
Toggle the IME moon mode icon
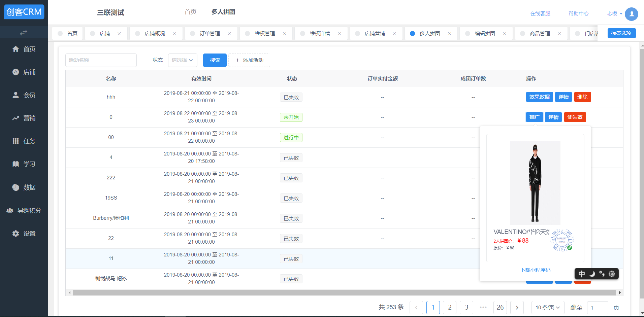coord(592,274)
